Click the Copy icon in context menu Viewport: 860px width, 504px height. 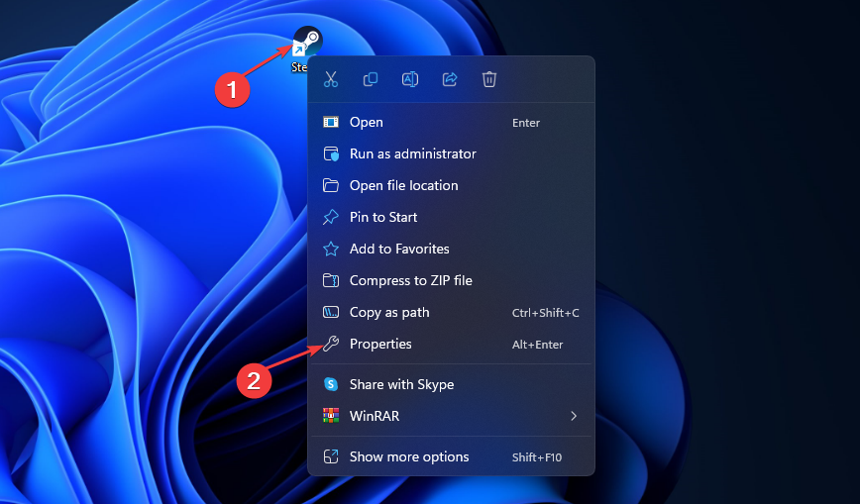click(371, 79)
